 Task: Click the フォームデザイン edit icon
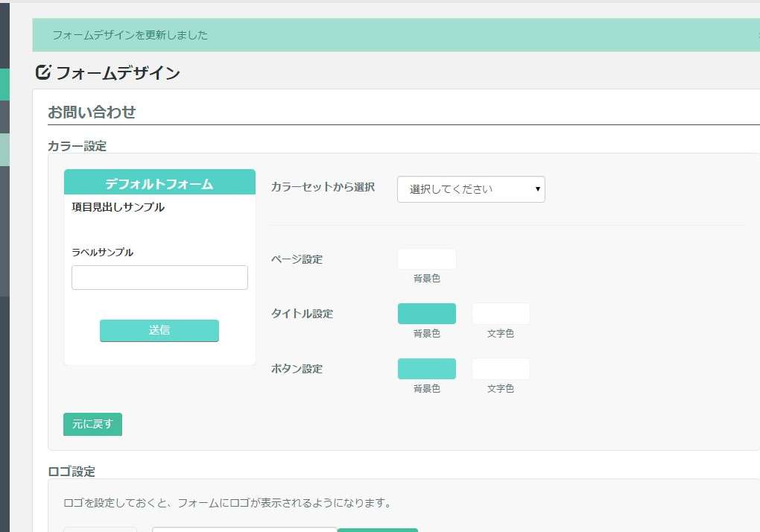point(42,72)
